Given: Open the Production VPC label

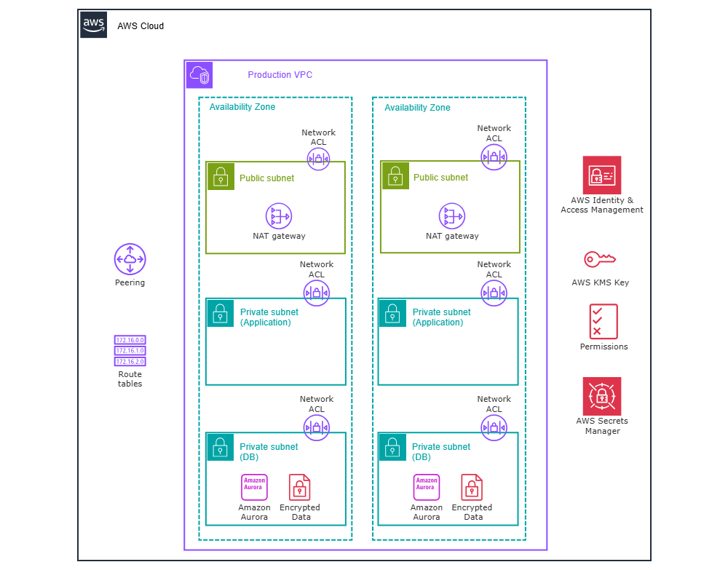Looking at the screenshot, I should pyautogui.click(x=280, y=75).
